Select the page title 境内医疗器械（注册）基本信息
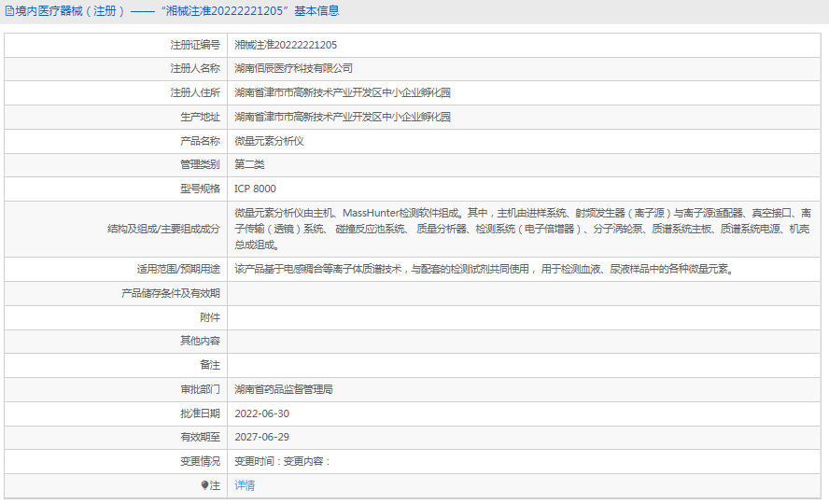 tap(177, 11)
